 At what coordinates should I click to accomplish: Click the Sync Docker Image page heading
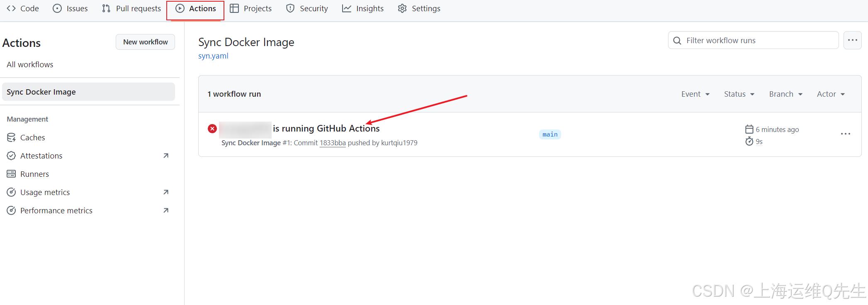click(246, 42)
